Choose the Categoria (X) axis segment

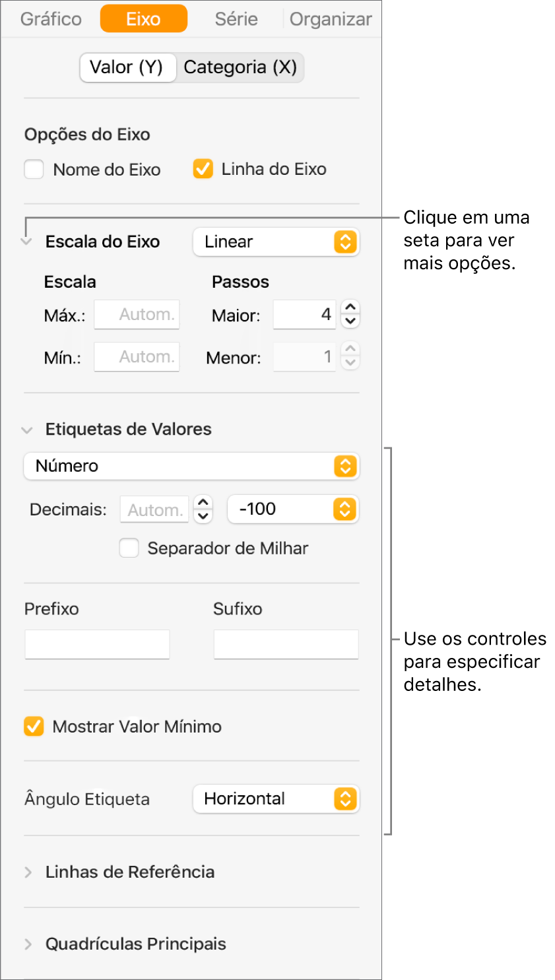[240, 67]
